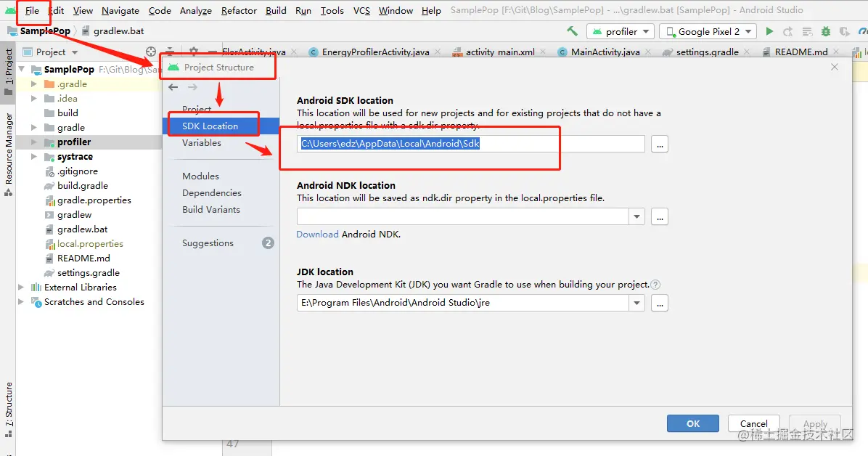Open the Google Pixel 2 device dropdown
The width and height of the screenshot is (868, 456).
pyautogui.click(x=708, y=31)
